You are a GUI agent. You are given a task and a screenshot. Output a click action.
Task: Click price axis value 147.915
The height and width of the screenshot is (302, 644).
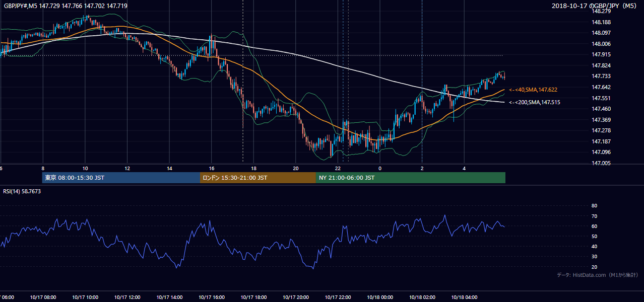(x=601, y=54)
